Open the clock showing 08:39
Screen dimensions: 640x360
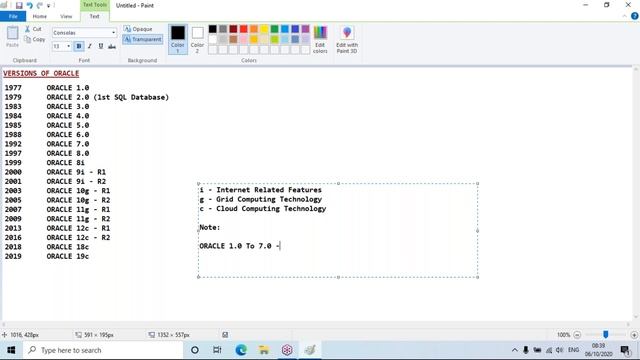(x=598, y=350)
